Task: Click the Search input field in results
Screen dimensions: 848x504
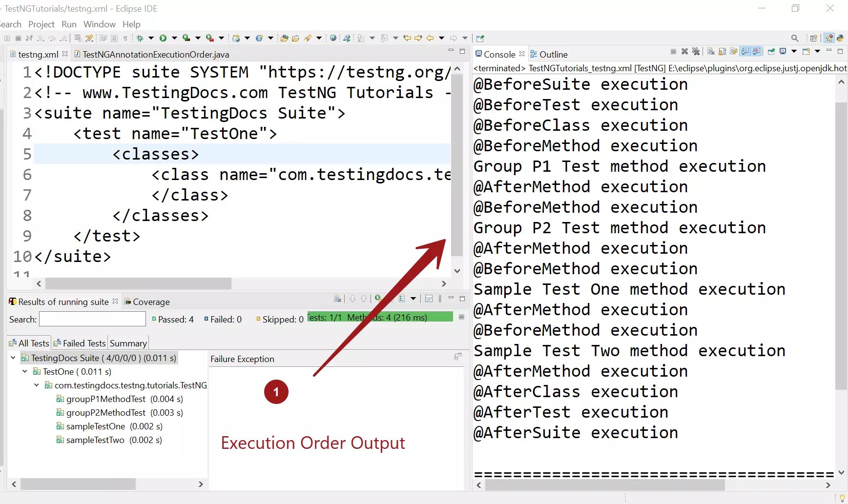Action: click(93, 320)
